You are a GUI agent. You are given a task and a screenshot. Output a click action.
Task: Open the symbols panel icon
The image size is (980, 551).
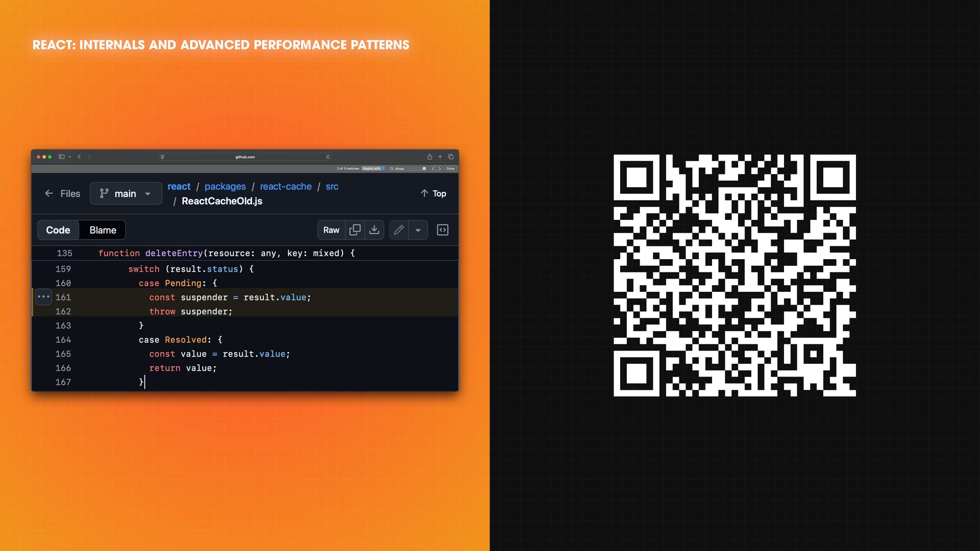coord(443,230)
